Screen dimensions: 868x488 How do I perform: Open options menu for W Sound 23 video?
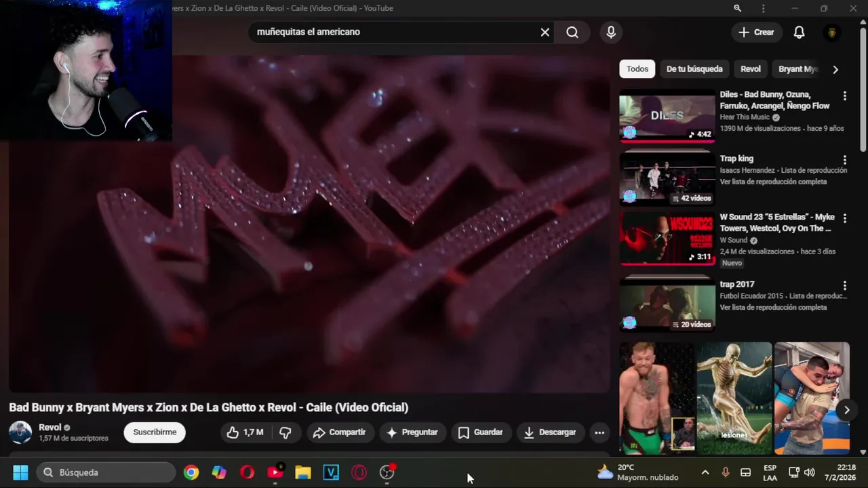pyautogui.click(x=844, y=218)
